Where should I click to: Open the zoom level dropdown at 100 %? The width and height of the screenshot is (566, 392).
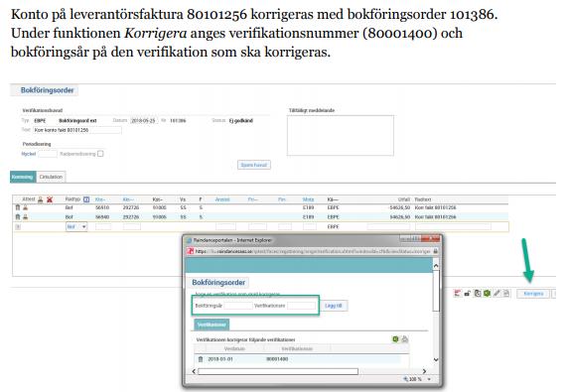(x=429, y=379)
